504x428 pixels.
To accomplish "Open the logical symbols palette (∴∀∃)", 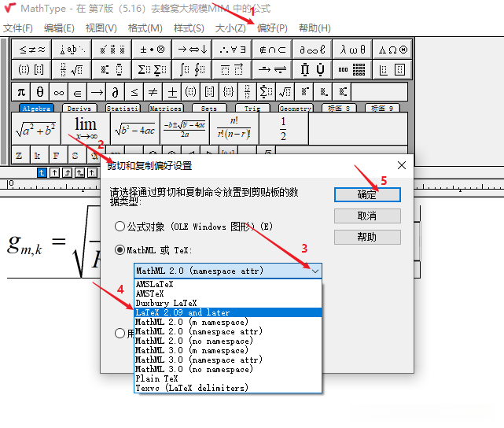I will tap(232, 50).
